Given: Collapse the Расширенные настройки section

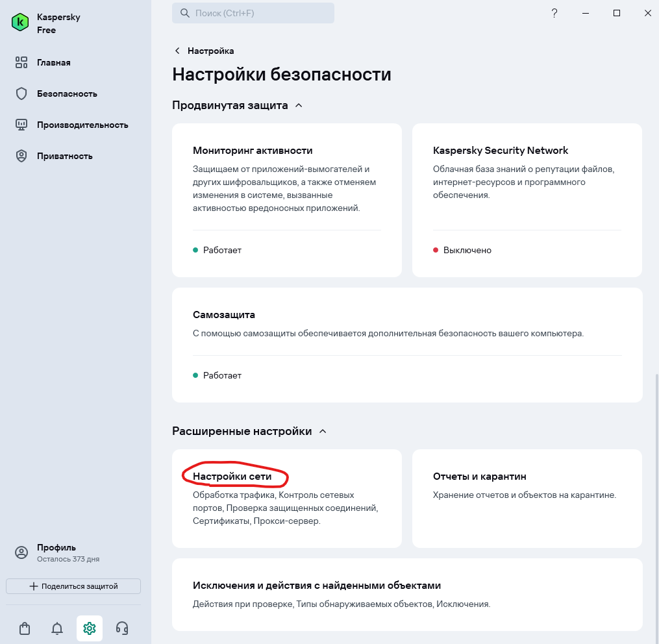Looking at the screenshot, I should click(323, 431).
